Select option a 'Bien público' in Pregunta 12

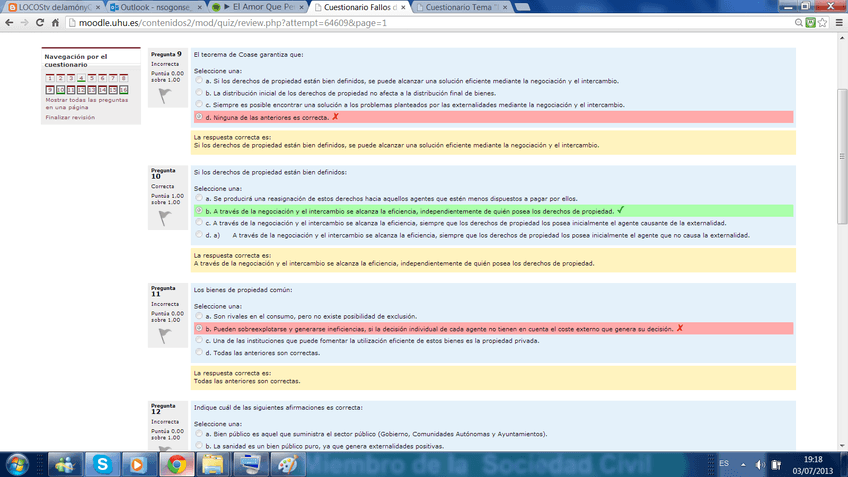[198, 434]
